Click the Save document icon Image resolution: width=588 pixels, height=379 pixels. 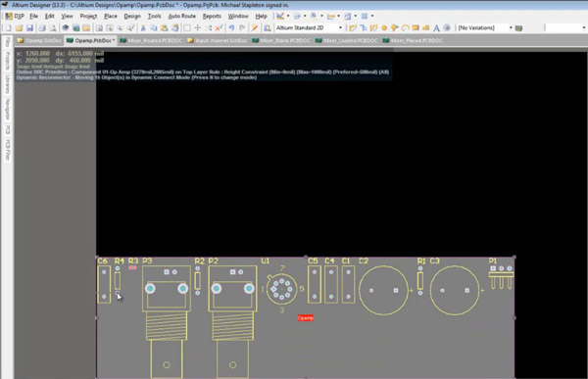(29, 27)
